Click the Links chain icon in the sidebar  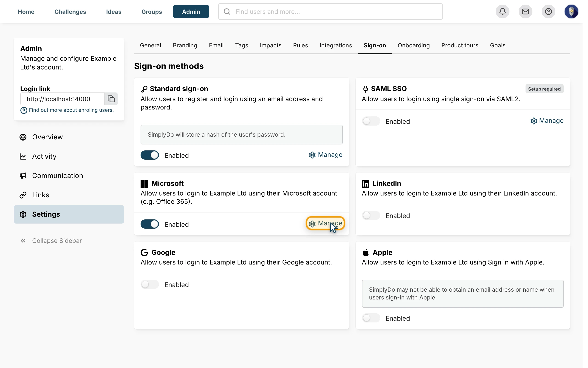[23, 195]
